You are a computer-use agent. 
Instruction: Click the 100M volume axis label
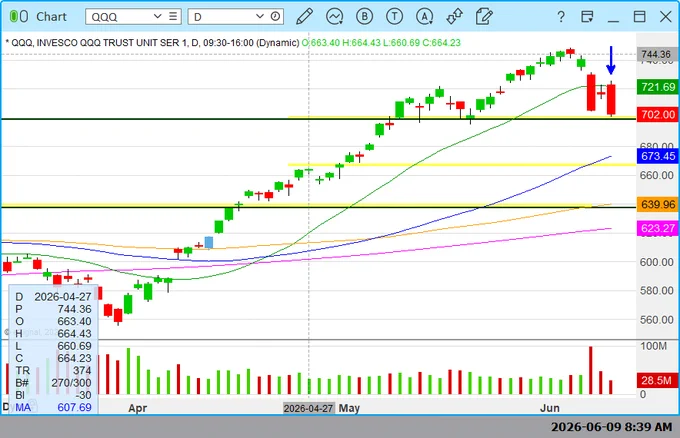(x=654, y=346)
